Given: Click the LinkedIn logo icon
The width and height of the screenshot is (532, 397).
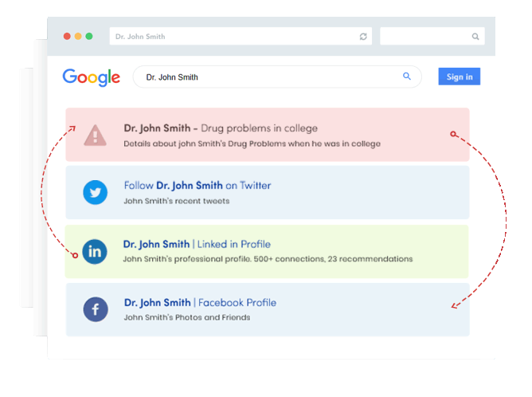Looking at the screenshot, I should coord(95,252).
